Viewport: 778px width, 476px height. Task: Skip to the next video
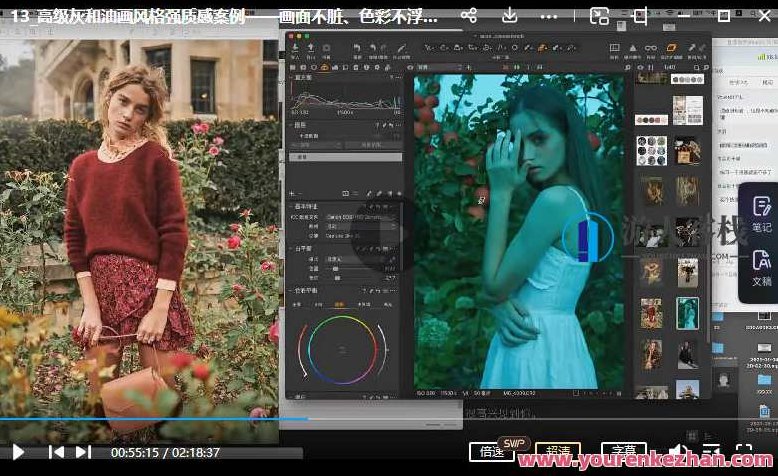coord(83,452)
